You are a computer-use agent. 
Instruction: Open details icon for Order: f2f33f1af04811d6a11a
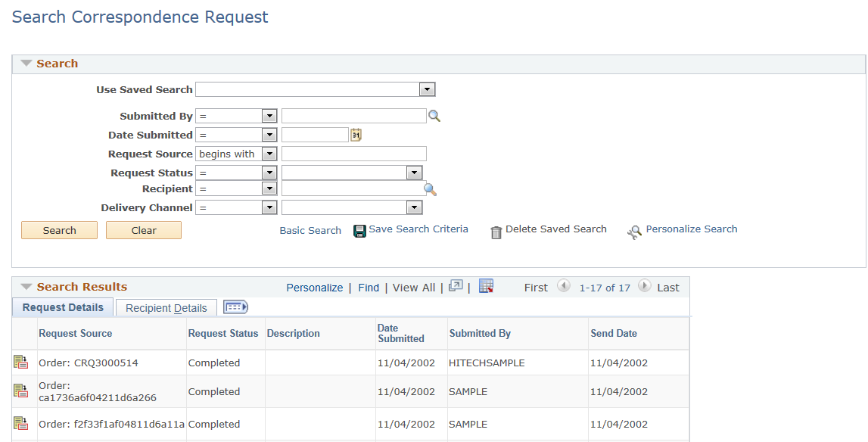pyautogui.click(x=20, y=423)
